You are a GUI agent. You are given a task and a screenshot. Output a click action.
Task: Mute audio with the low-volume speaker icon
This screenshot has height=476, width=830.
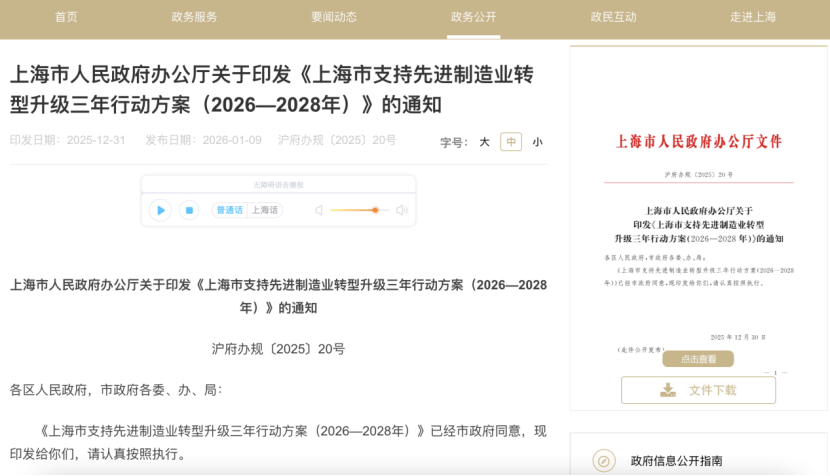[x=319, y=210]
